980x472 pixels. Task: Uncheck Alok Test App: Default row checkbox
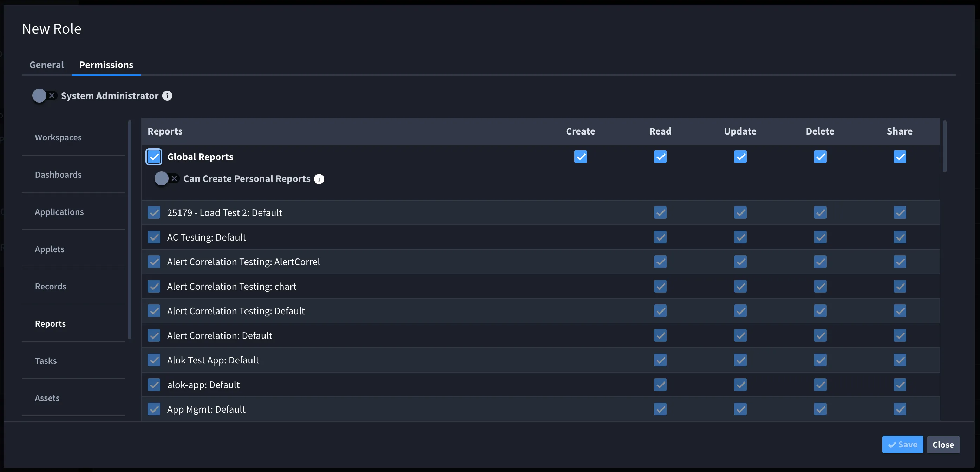(154, 360)
